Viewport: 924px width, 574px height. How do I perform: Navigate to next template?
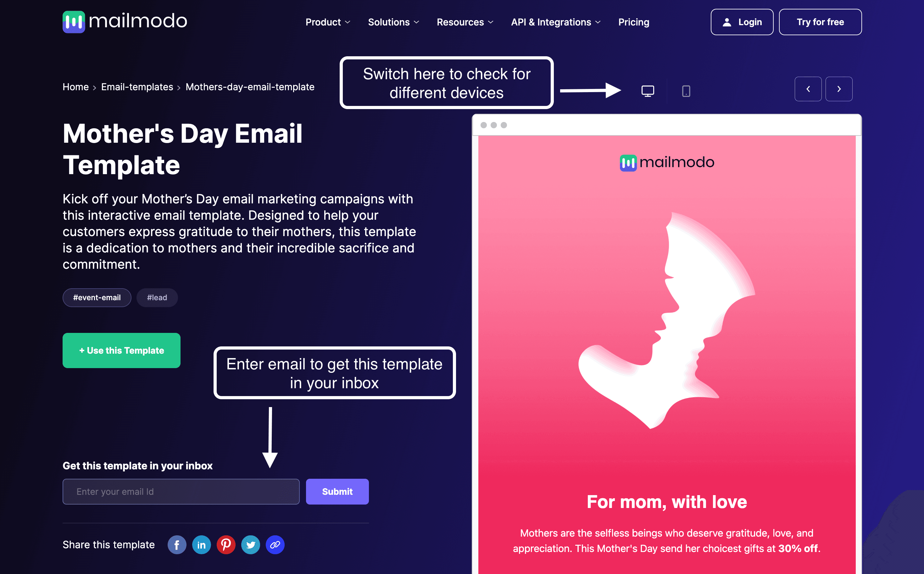pyautogui.click(x=839, y=89)
